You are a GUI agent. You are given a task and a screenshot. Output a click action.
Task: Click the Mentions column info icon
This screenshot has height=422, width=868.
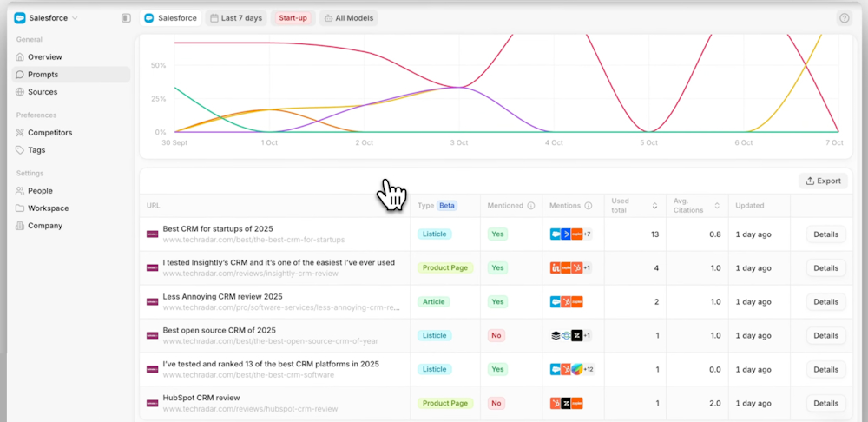589,206
